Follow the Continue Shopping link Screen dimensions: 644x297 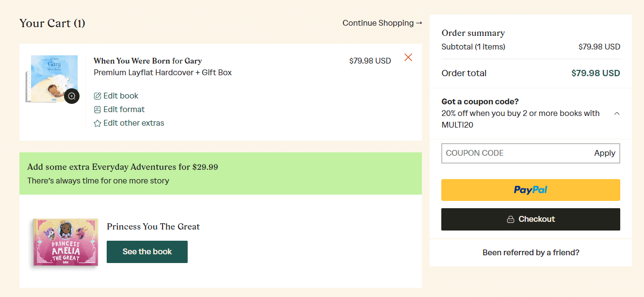[x=378, y=23]
